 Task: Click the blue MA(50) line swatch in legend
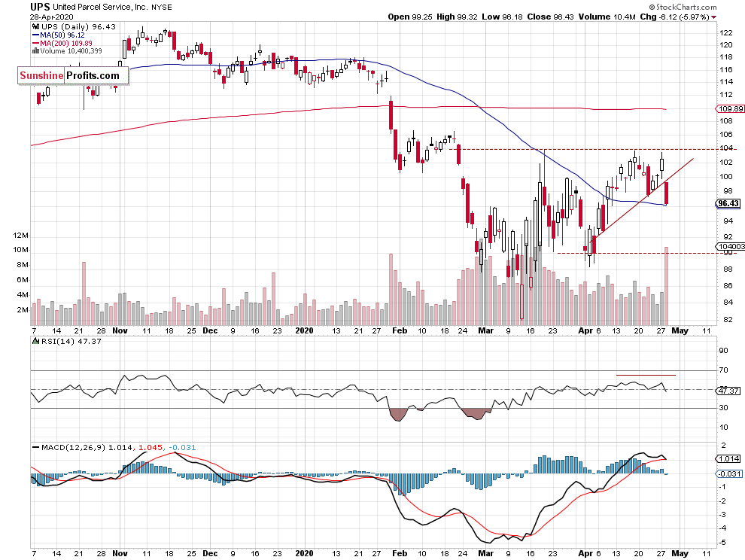click(35, 35)
